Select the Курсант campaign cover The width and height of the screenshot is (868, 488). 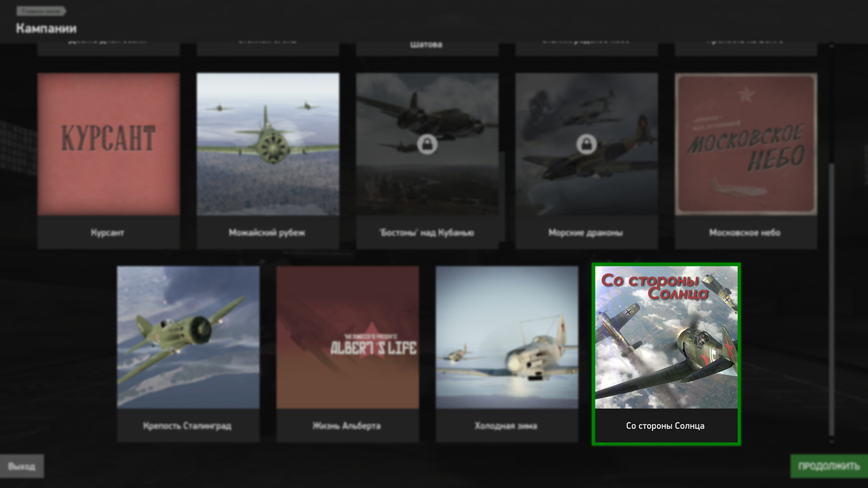108,144
